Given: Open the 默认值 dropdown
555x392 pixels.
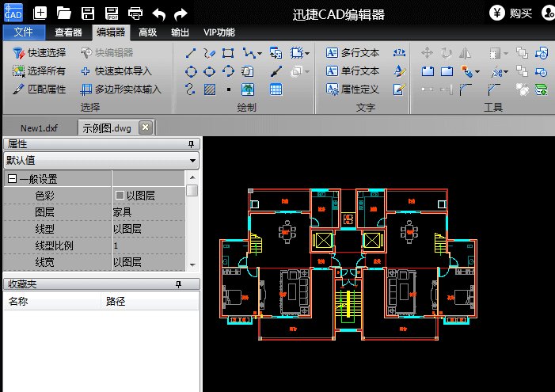Looking at the screenshot, I should point(192,161).
